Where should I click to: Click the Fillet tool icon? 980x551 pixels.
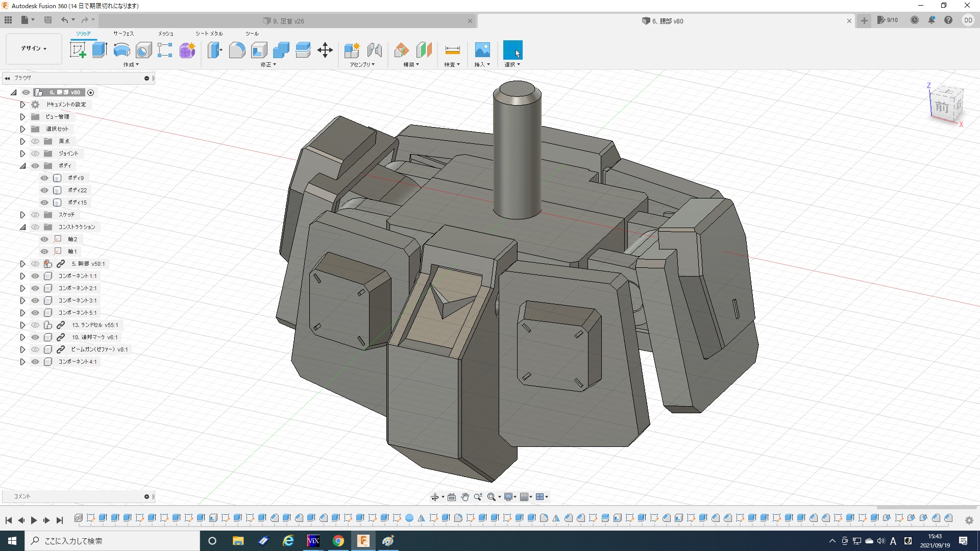click(x=237, y=50)
